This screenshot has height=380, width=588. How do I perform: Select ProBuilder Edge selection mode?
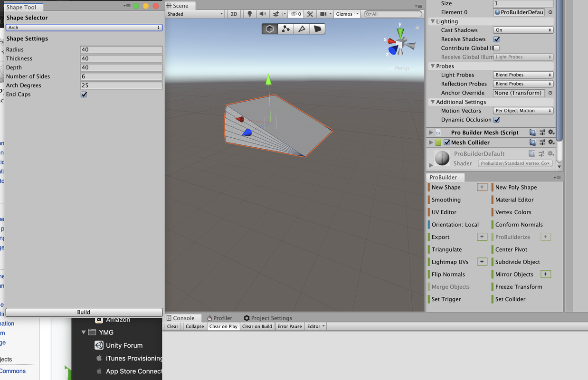coord(302,29)
